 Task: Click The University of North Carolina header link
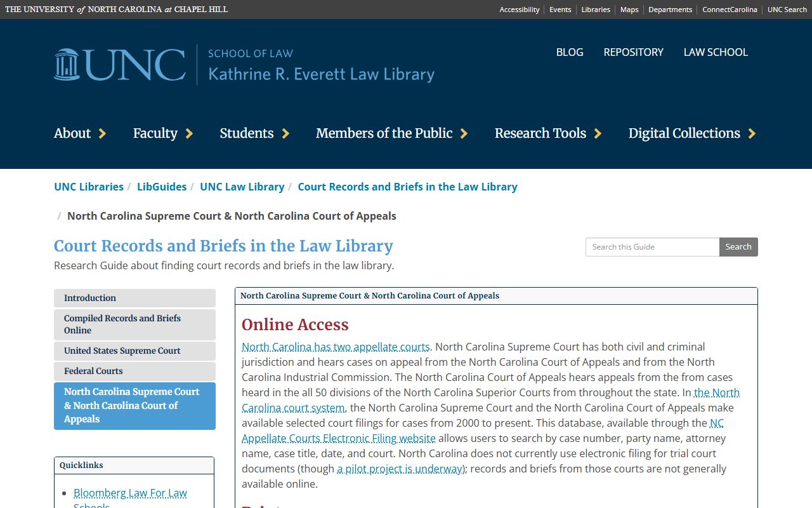(116, 10)
